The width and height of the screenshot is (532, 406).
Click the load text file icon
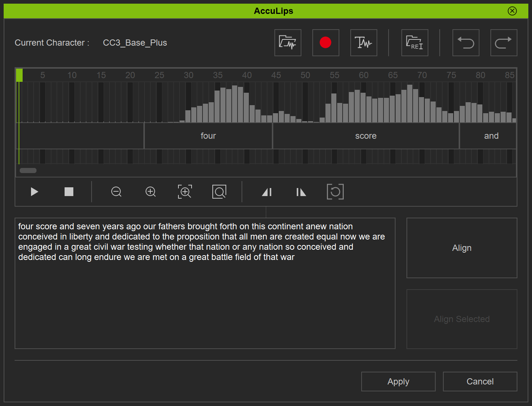[415, 43]
